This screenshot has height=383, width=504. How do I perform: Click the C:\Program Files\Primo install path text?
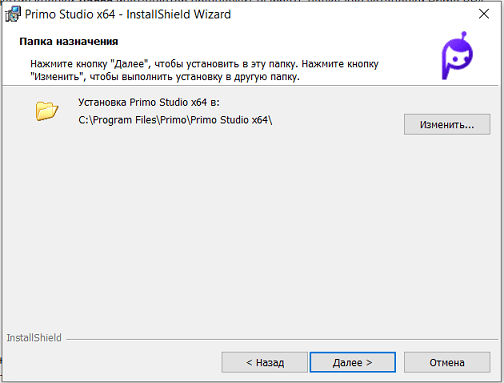175,120
